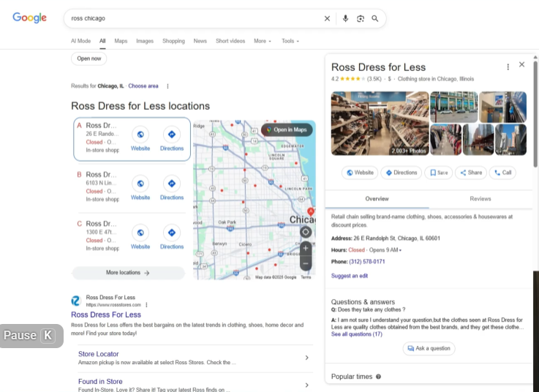
Task: Open the Reviews tab in knowledge panel
Action: [480, 198]
